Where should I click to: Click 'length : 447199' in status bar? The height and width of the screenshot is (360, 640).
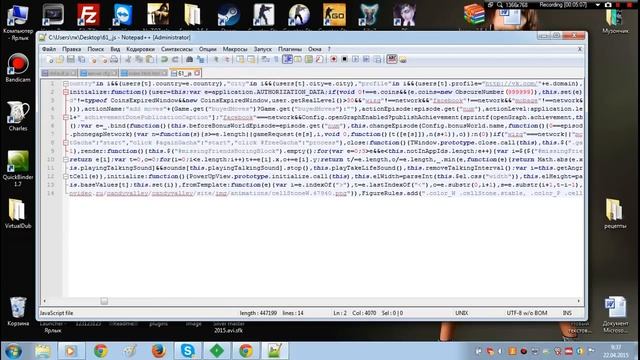(258, 313)
